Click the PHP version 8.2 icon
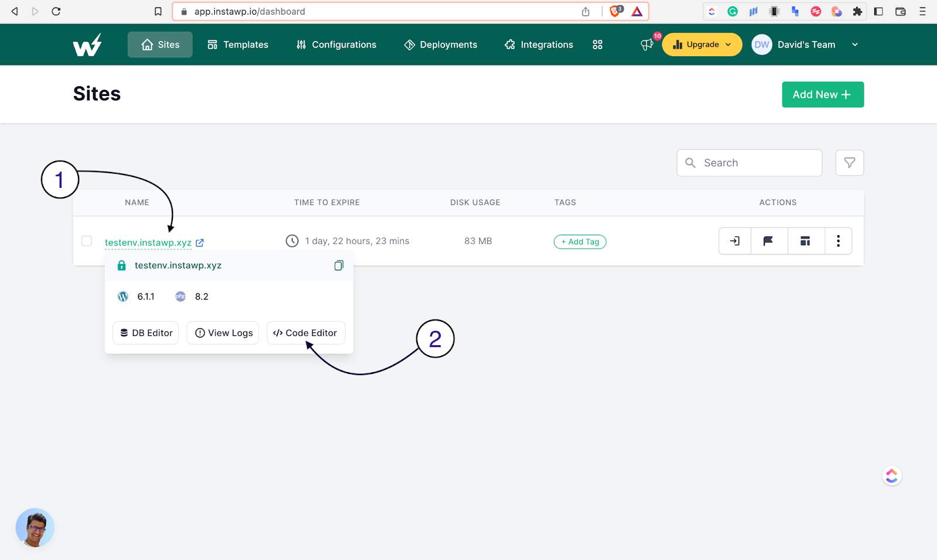The image size is (937, 560). [180, 297]
